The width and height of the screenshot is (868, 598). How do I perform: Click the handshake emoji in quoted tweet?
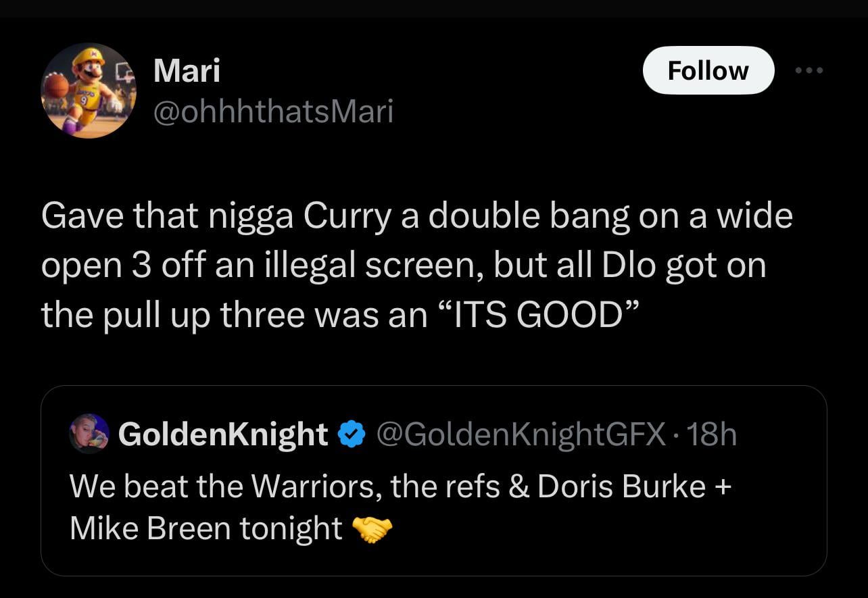(x=372, y=529)
